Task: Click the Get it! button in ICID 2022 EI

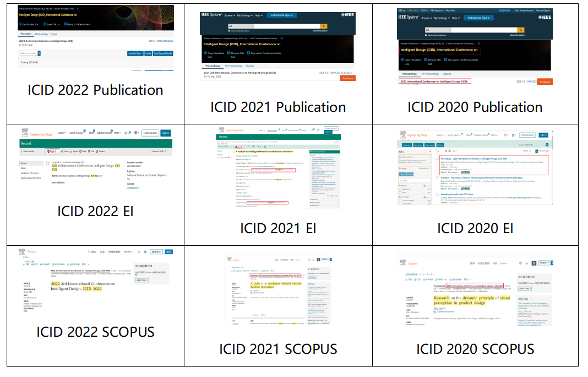Action: pyautogui.click(x=52, y=152)
